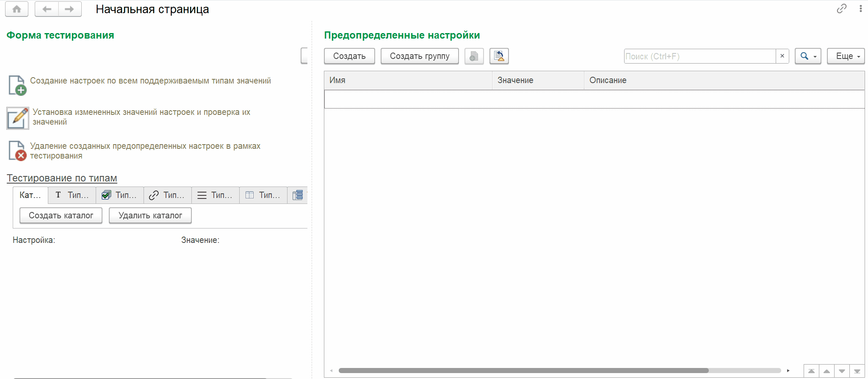The width and height of the screenshot is (868, 379).
Task: Open the three-dot options menu
Action: pyautogui.click(x=860, y=9)
